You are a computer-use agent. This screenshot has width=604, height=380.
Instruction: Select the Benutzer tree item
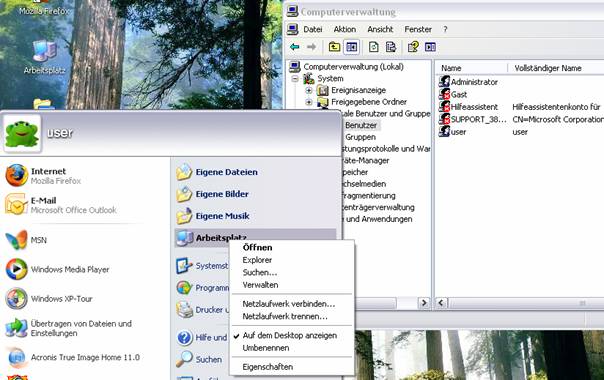361,125
